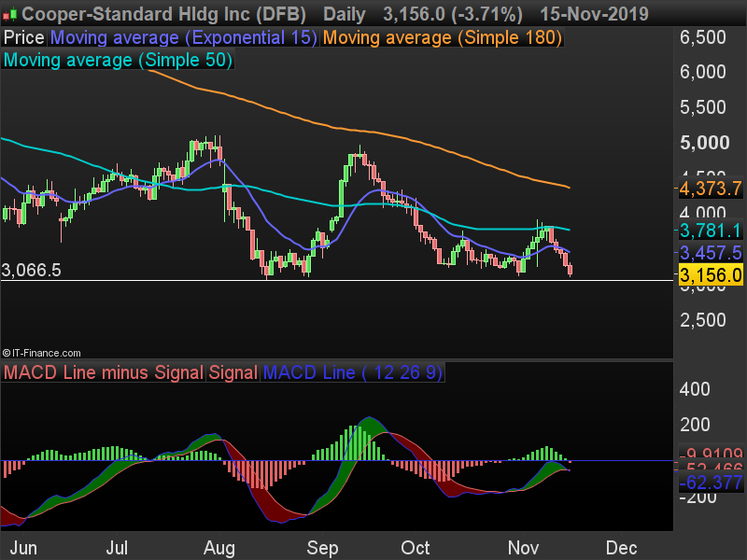The height and width of the screenshot is (560, 747).
Task: Click the bold 5,000 price axis label
Action: coord(705,143)
